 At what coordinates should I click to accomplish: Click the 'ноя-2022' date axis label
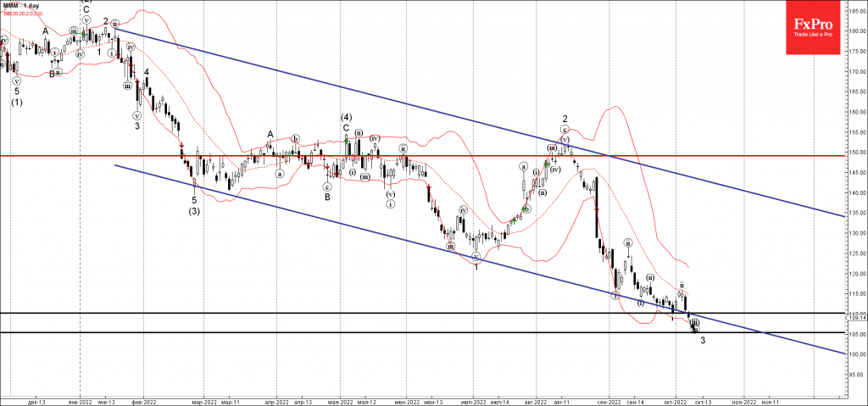point(743,400)
